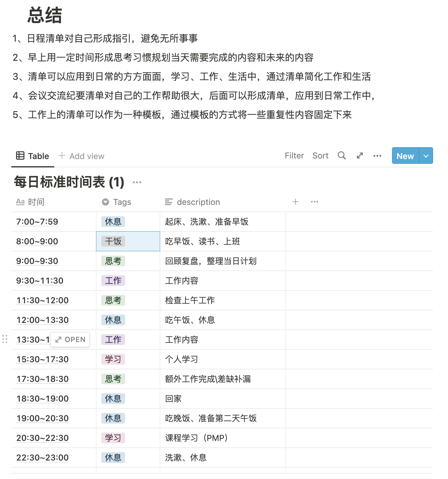Open the 11:30~12:00 row title
Image resolution: width=448 pixels, height=479 pixels.
(x=43, y=300)
